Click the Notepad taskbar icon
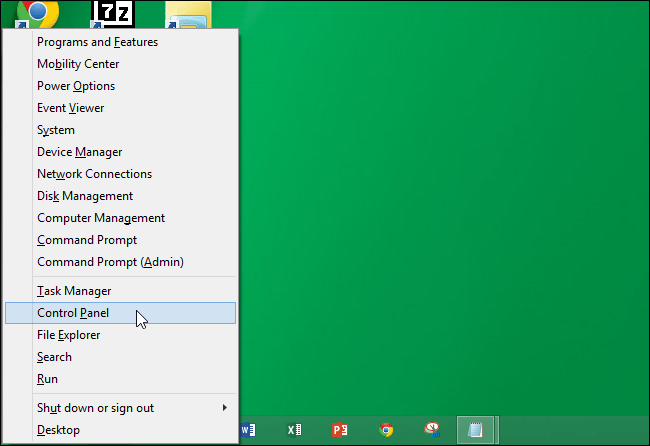Screen dimensions: 650x446 pos(475,430)
